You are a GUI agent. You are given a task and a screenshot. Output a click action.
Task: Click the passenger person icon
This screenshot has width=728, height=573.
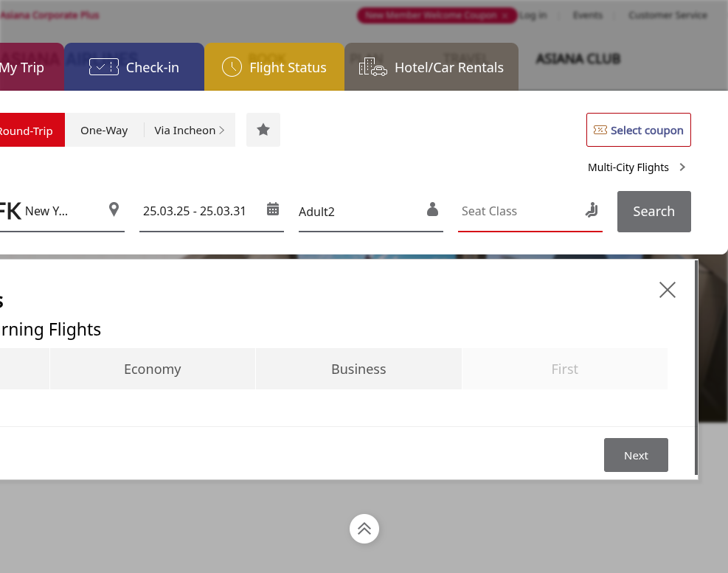[x=432, y=209]
